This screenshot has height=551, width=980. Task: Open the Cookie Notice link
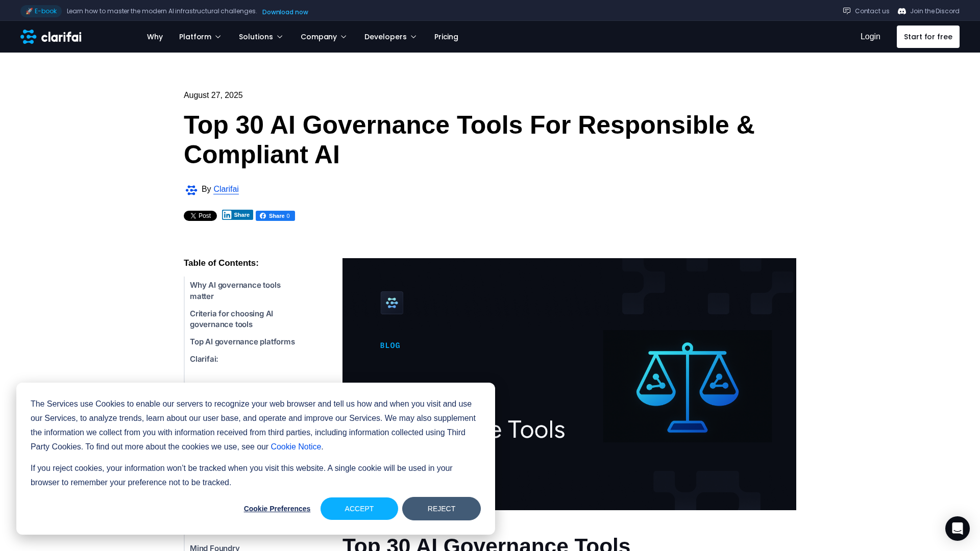[296, 447]
